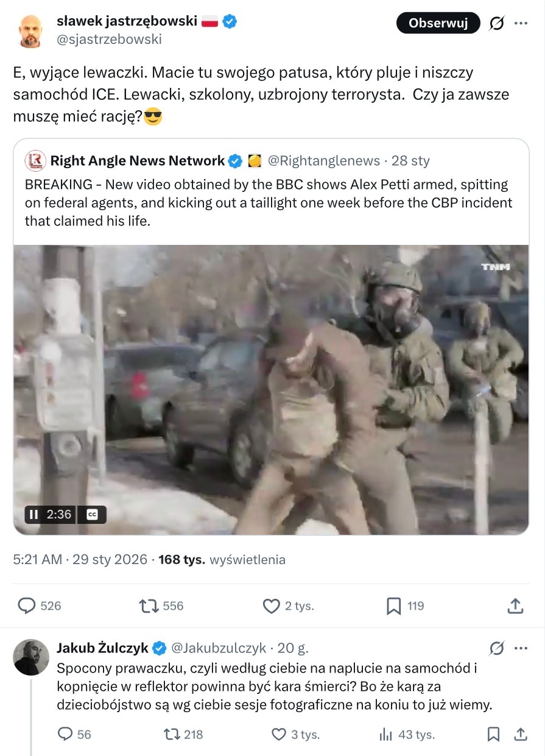Open more options menu on main post
This screenshot has height=756, width=545.
click(521, 23)
